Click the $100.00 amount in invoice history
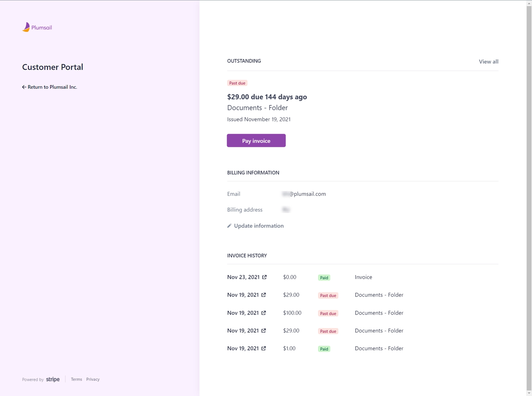532x396 pixels. pyautogui.click(x=292, y=313)
